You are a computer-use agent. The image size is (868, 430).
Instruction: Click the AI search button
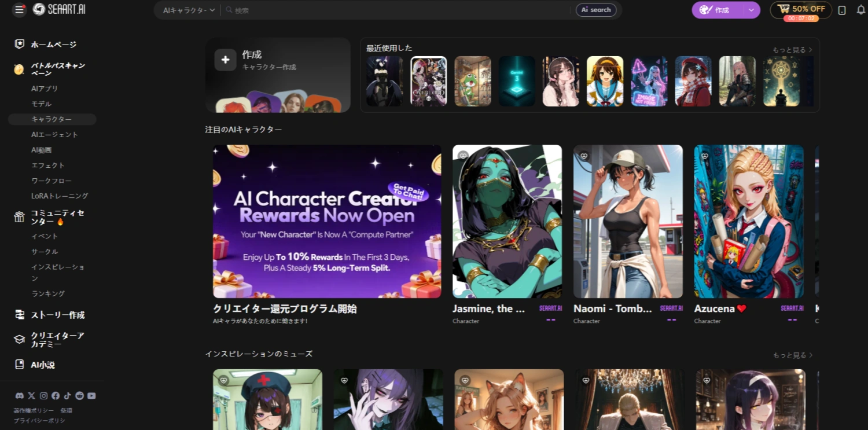[595, 10]
